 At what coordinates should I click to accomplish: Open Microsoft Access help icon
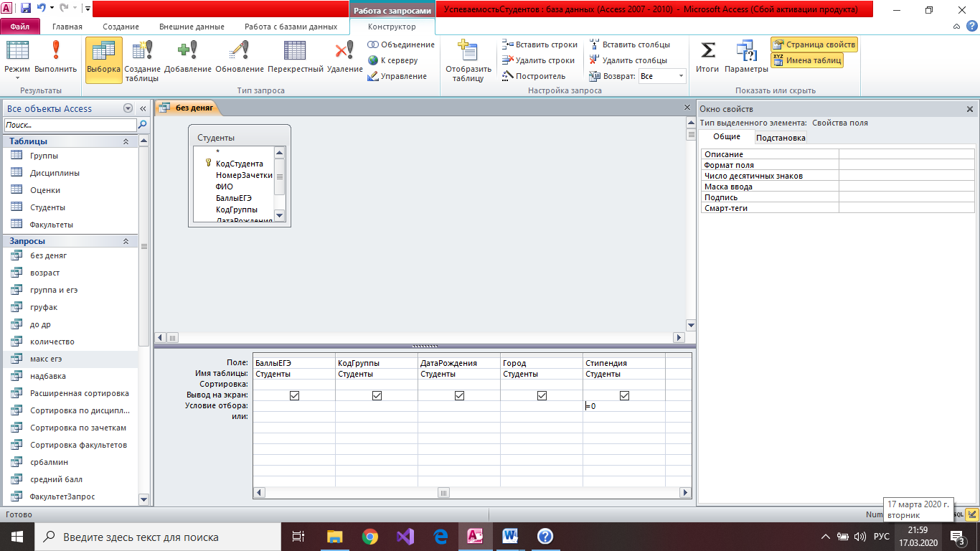[973, 27]
